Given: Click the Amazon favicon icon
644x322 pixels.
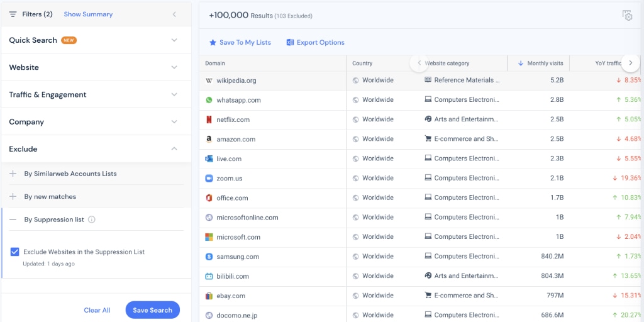Looking at the screenshot, I should click(x=209, y=139).
